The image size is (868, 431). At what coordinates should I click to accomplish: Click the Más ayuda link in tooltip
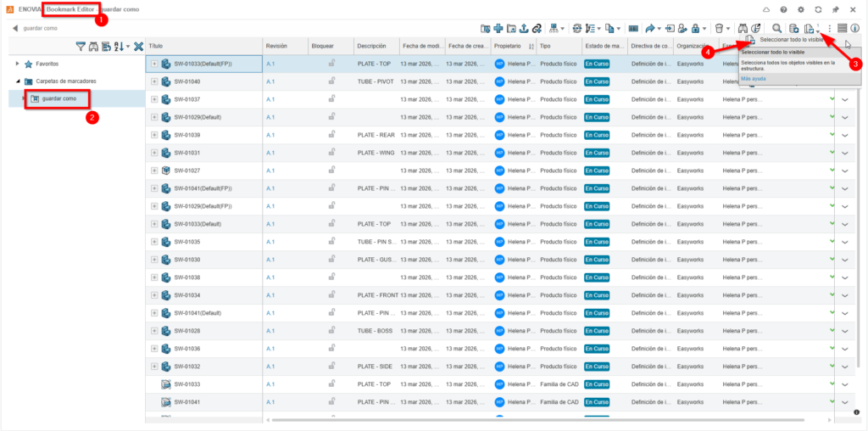click(754, 79)
